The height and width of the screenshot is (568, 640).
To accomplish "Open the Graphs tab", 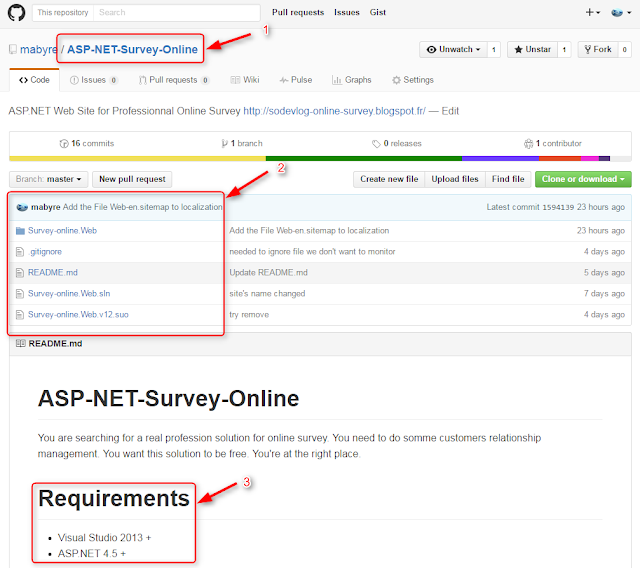I will point(351,80).
